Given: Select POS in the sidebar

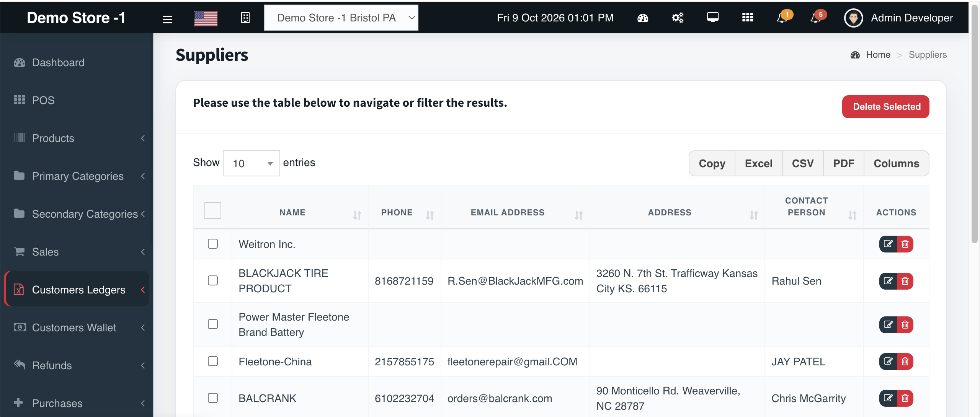Looking at the screenshot, I should click(x=77, y=100).
